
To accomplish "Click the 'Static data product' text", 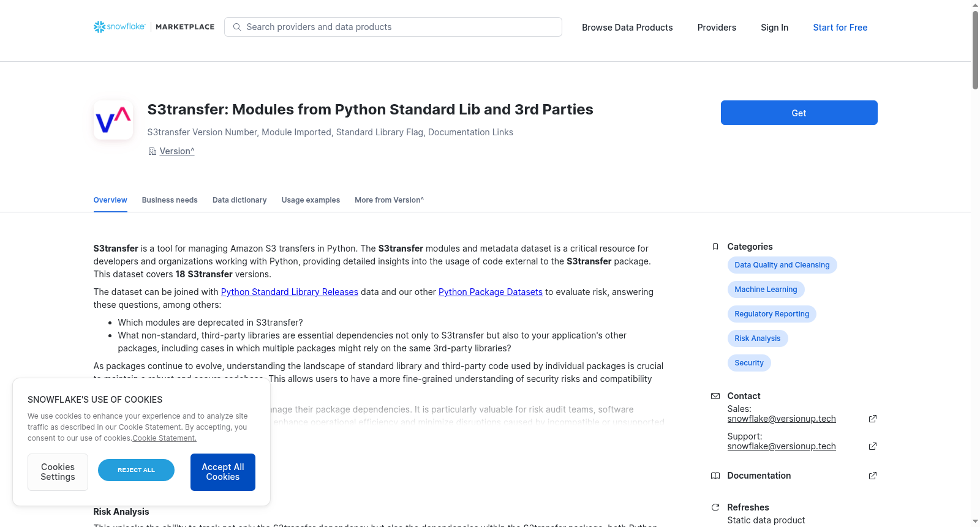I will coord(766,520).
